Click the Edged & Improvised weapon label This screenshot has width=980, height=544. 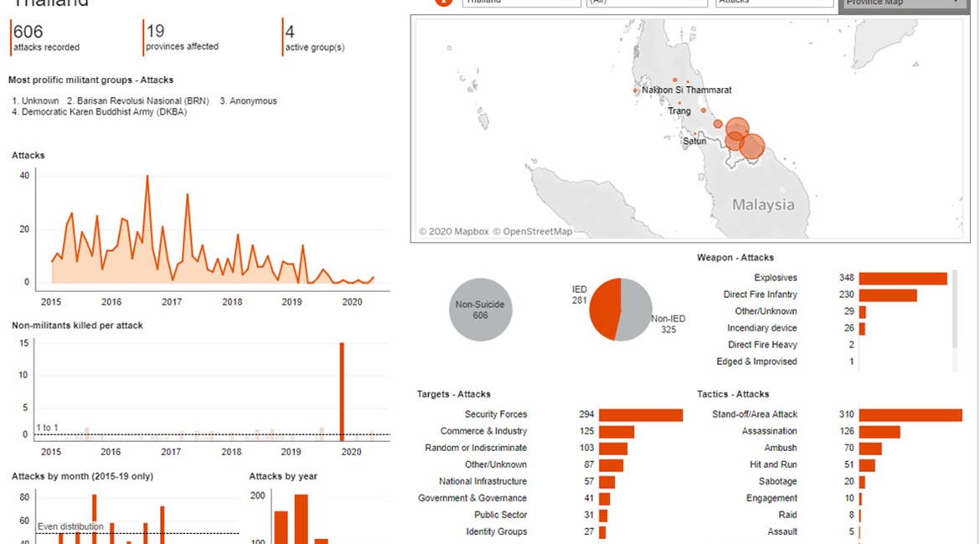757,362
